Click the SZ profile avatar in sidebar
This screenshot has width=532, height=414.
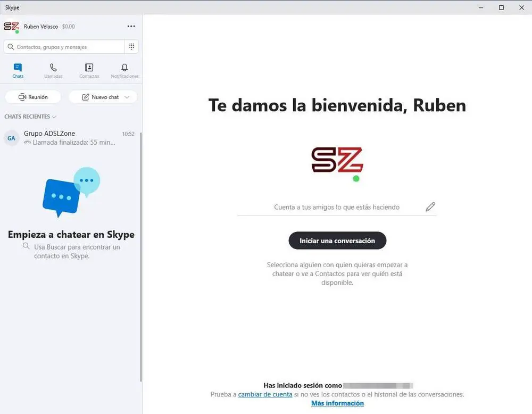point(11,27)
